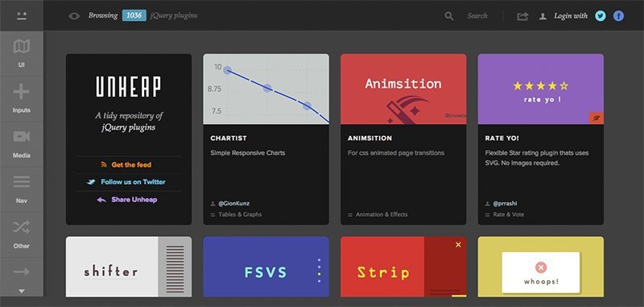Click the UNHEAP logo title

point(129,87)
